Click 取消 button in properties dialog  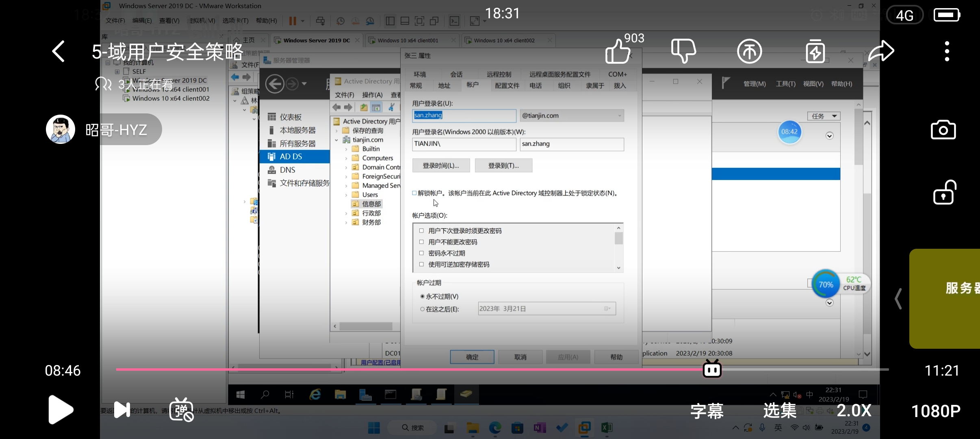click(520, 357)
